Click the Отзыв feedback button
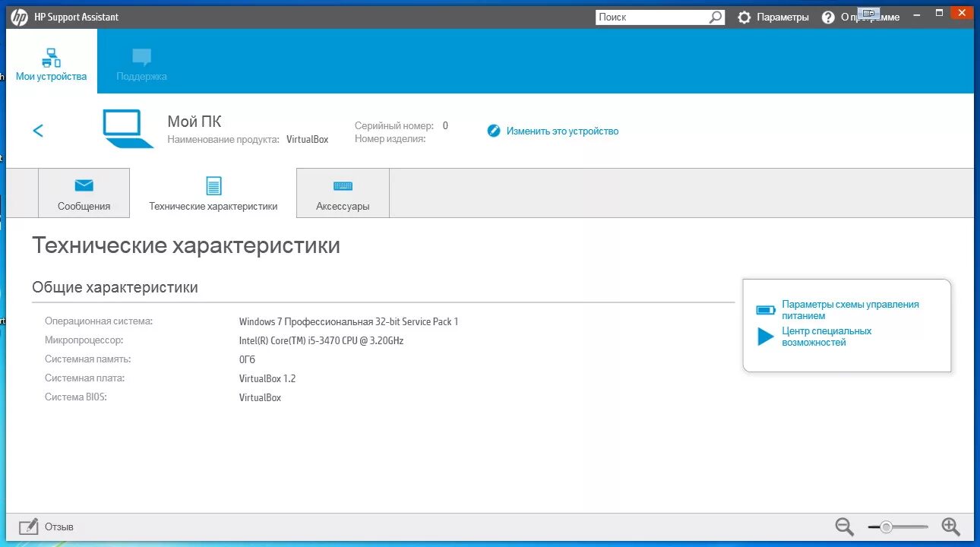This screenshot has height=547, width=980. (46, 526)
